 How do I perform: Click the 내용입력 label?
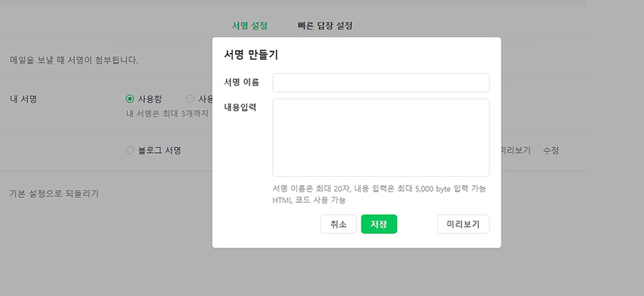240,108
